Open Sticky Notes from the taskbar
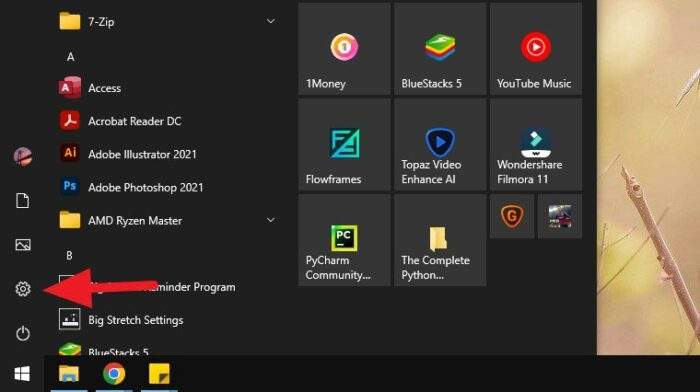 pos(159,374)
